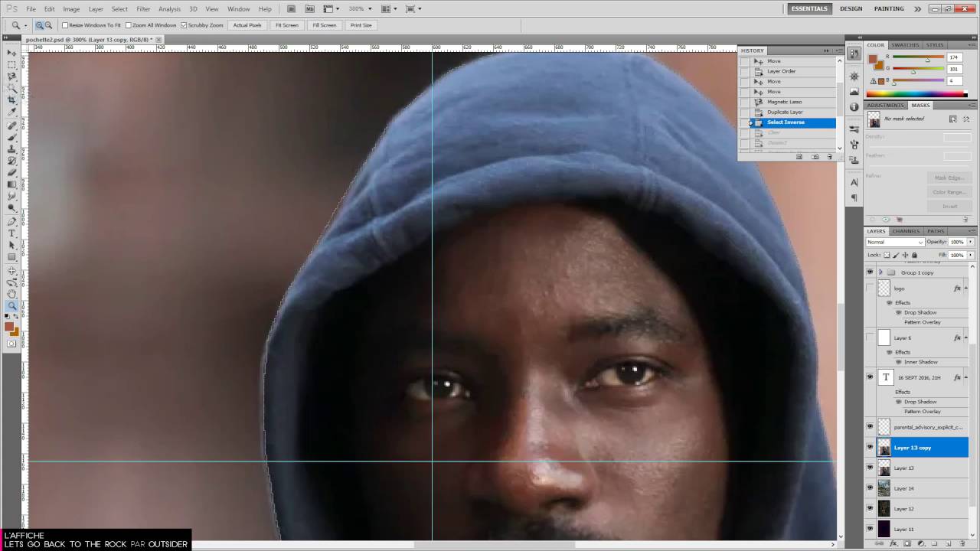The width and height of the screenshot is (980, 551).
Task: Select the Move tool
Action: click(11, 53)
